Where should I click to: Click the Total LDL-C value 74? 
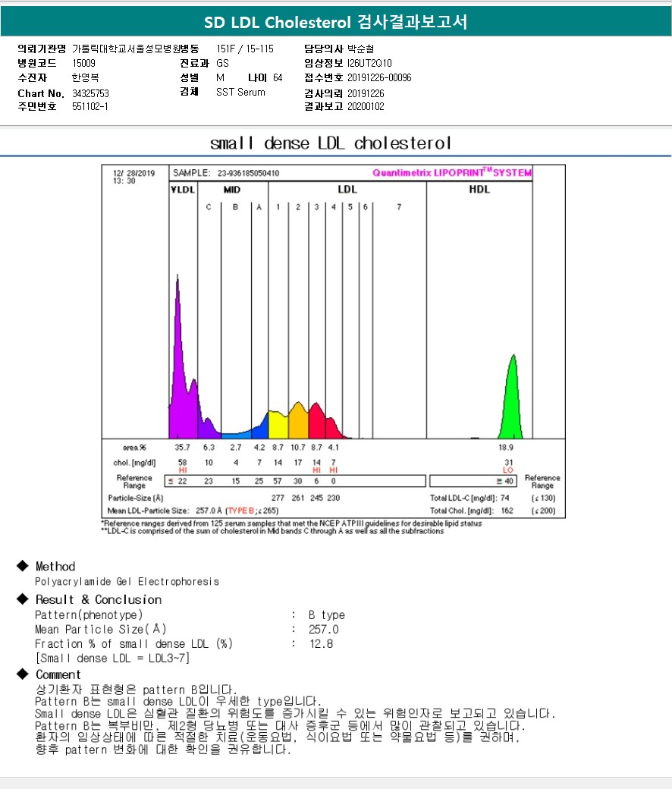(x=504, y=498)
